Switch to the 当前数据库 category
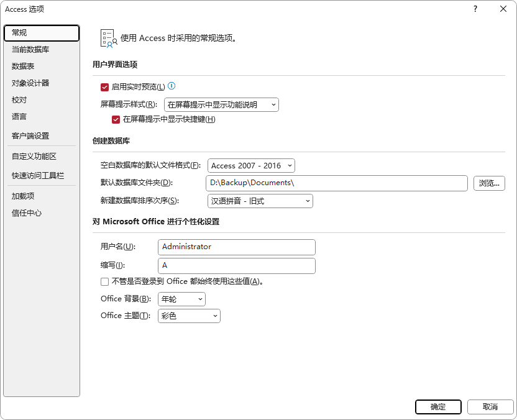517x420 pixels. point(30,50)
